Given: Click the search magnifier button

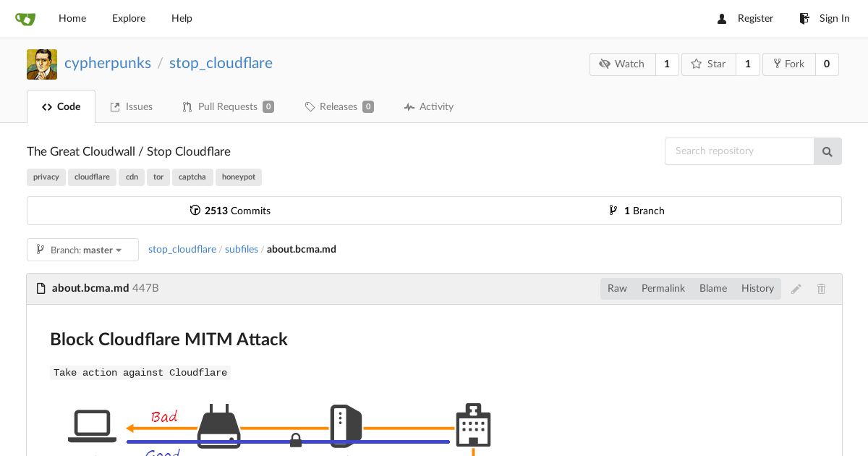Looking at the screenshot, I should click(x=827, y=151).
